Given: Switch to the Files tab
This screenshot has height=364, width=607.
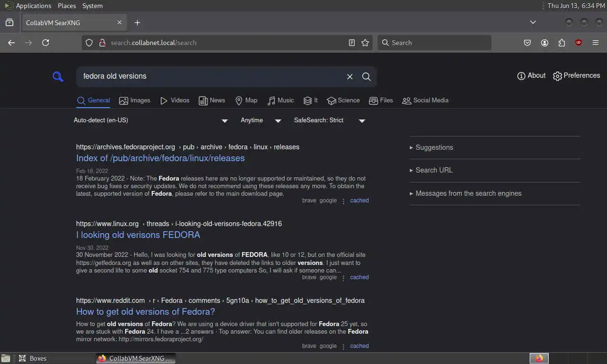Looking at the screenshot, I should (x=381, y=100).
